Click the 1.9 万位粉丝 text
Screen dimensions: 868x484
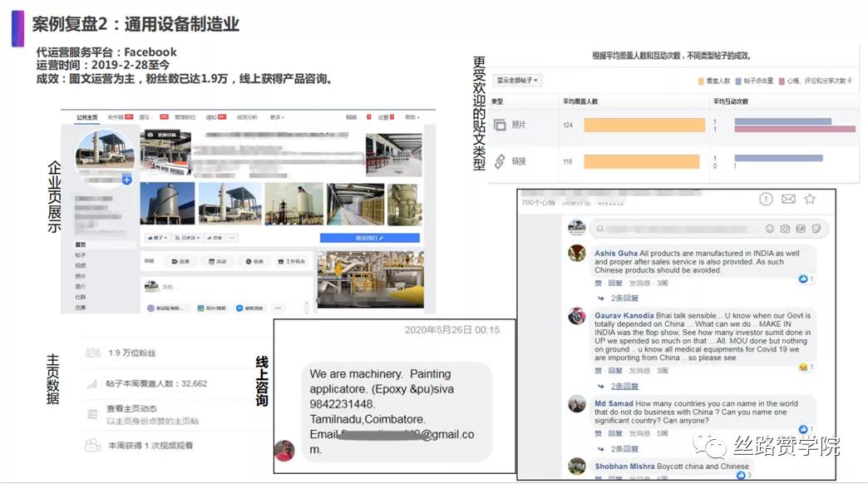tap(131, 353)
